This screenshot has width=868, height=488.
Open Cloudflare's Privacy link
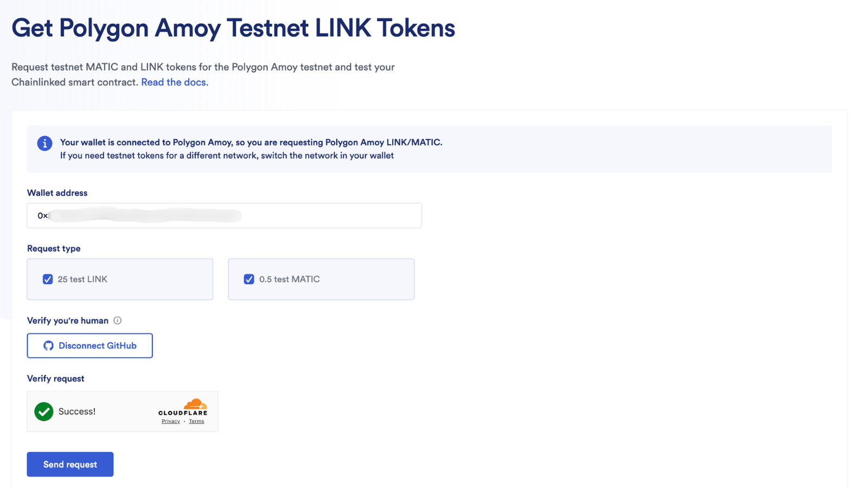170,421
